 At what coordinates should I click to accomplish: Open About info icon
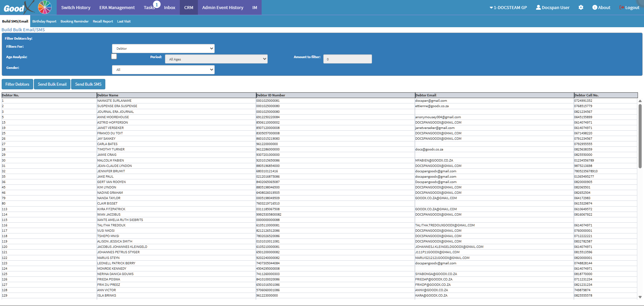tap(595, 7)
